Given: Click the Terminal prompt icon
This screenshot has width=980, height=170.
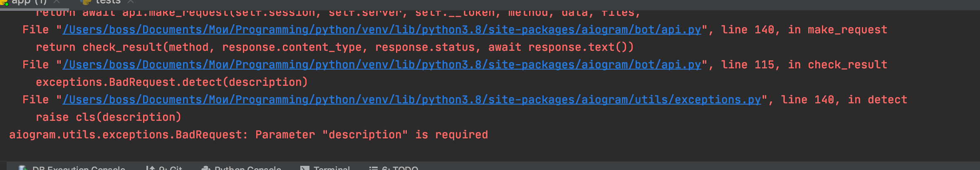Looking at the screenshot, I should coord(305,168).
